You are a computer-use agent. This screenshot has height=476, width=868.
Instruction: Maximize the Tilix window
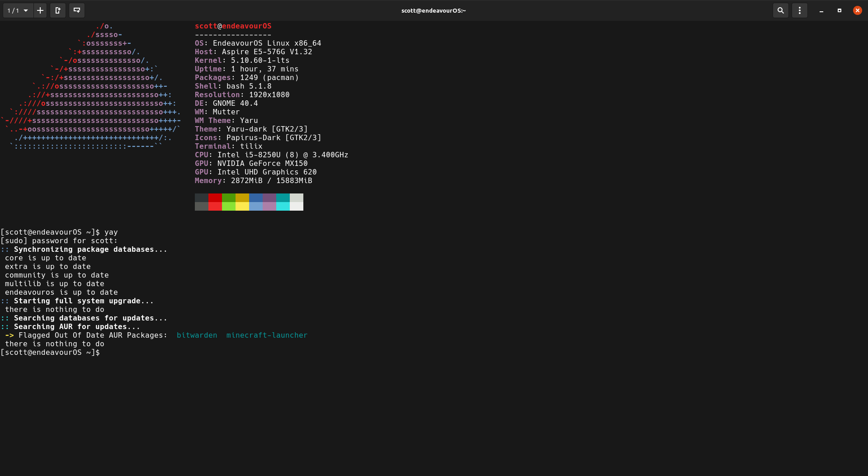click(x=840, y=10)
